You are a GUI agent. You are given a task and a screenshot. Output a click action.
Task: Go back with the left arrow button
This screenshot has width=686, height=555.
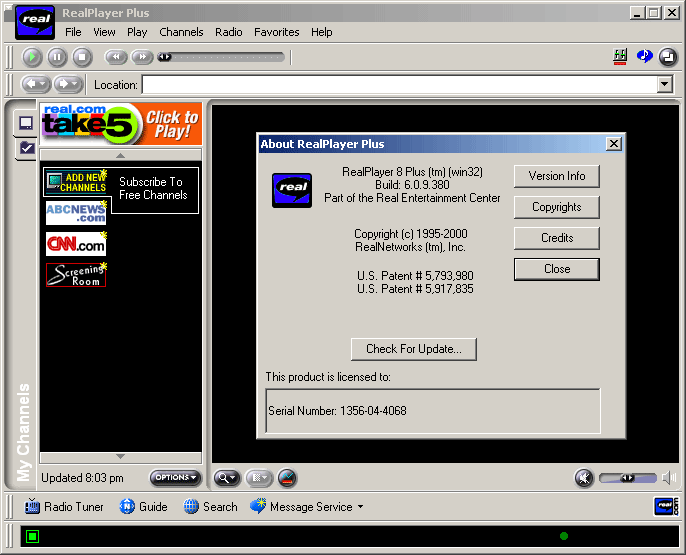coord(36,84)
